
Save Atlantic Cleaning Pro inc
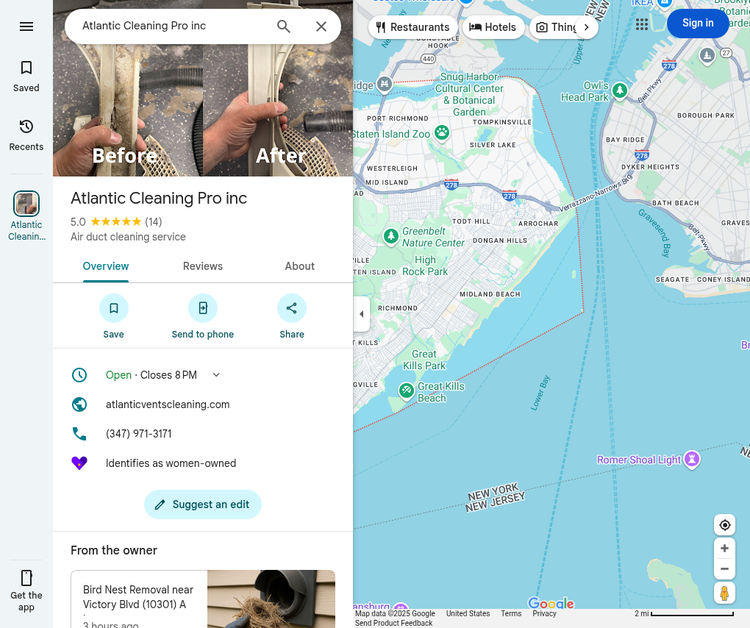coord(114,308)
